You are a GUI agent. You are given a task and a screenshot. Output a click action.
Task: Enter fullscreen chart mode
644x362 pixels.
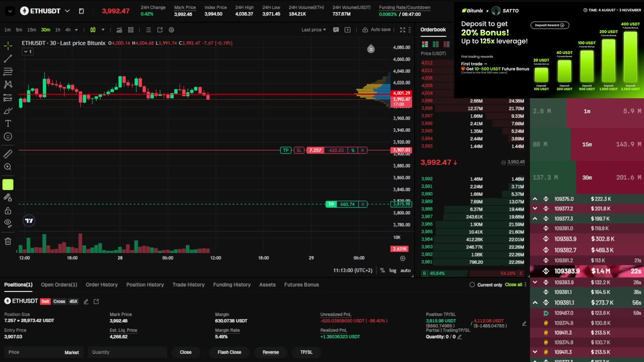pyautogui.click(x=403, y=30)
